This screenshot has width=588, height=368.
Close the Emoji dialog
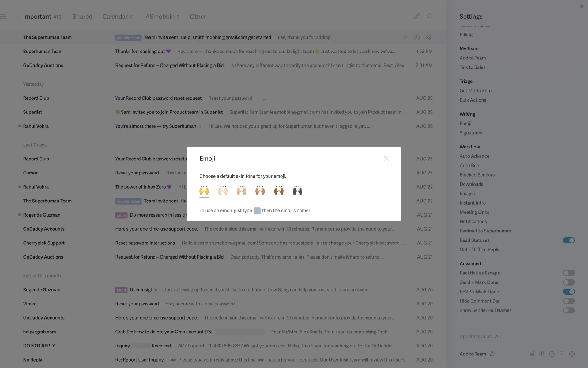386,159
